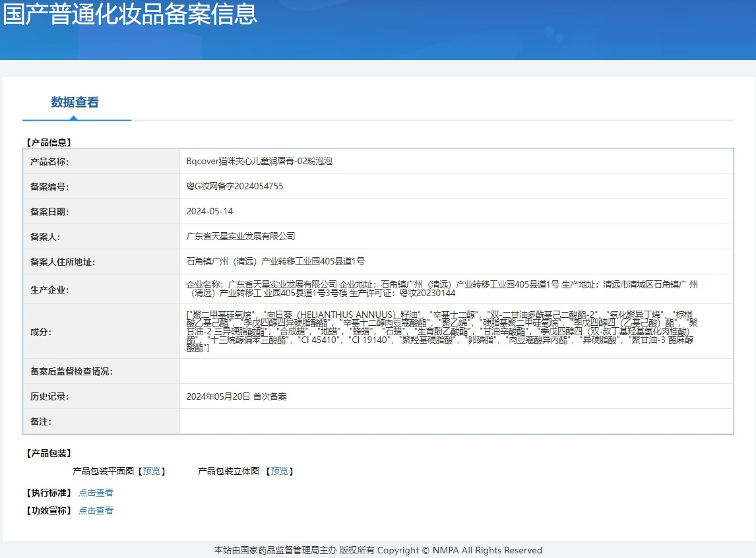This screenshot has width=756, height=558.
Task: Click the 备案人: row label
Action: coord(46,237)
